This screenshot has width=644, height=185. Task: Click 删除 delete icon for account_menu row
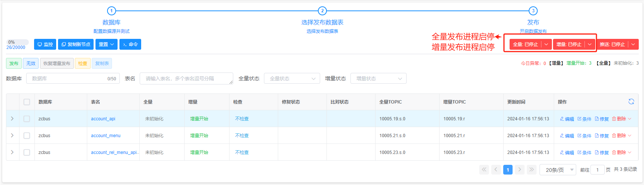click(x=619, y=136)
